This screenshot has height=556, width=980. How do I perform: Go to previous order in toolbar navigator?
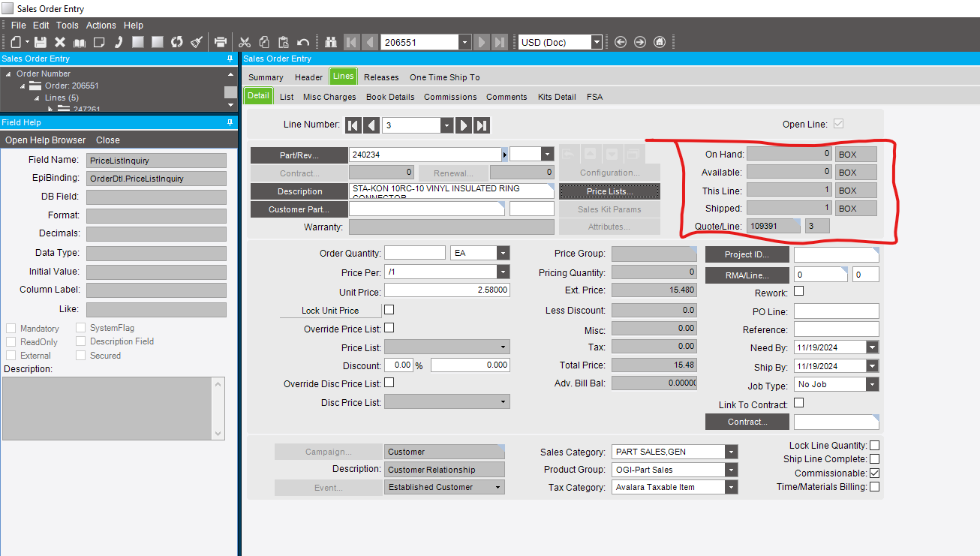[370, 42]
